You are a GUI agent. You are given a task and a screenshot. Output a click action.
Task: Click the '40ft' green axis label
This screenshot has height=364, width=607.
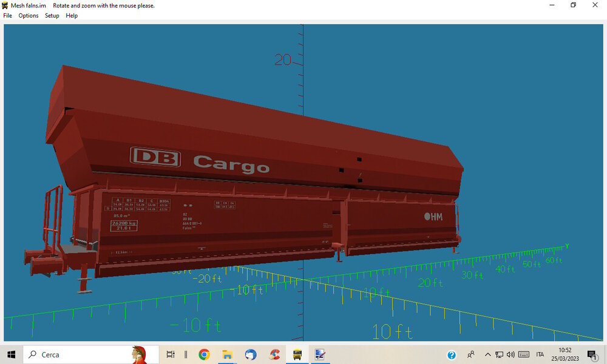click(505, 269)
